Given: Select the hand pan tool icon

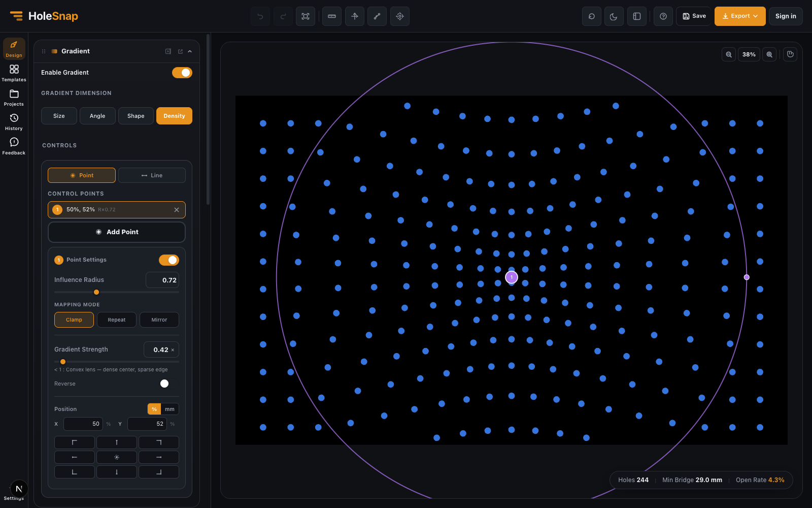Looking at the screenshot, I should click(x=790, y=54).
